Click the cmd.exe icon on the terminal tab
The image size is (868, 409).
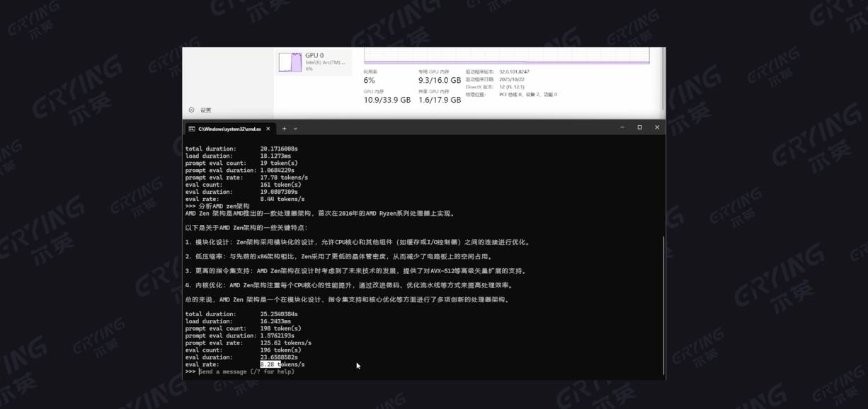(x=192, y=128)
